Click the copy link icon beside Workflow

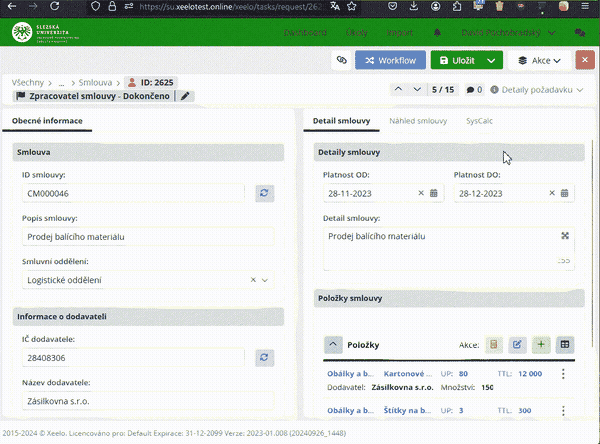click(341, 60)
